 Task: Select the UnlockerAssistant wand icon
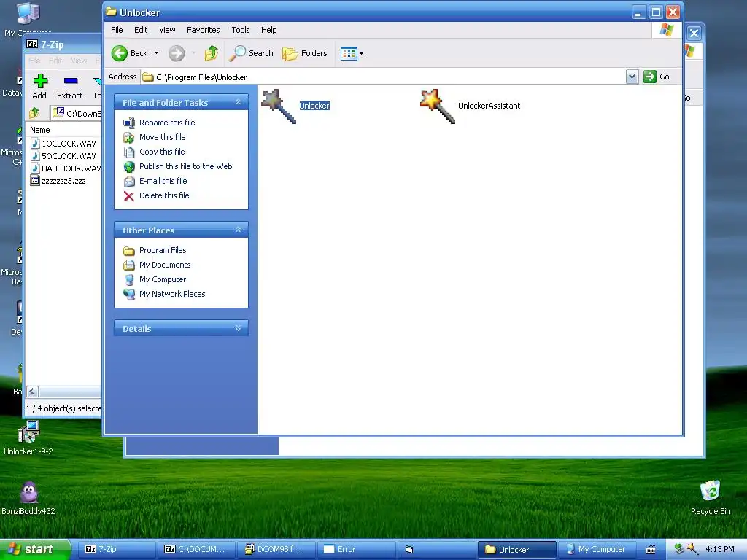tap(438, 106)
